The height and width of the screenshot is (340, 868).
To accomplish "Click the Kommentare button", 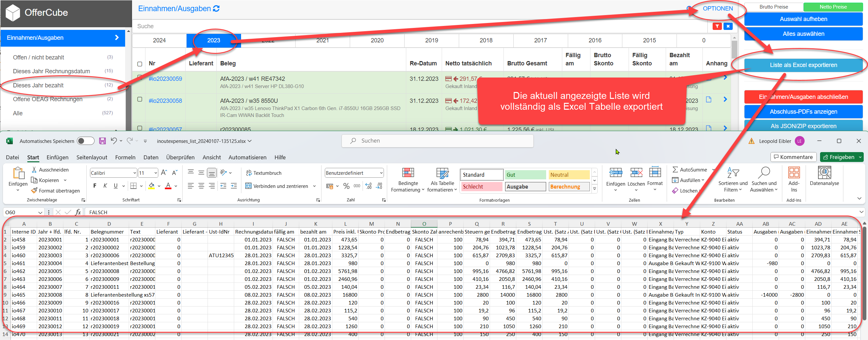I will pos(793,157).
